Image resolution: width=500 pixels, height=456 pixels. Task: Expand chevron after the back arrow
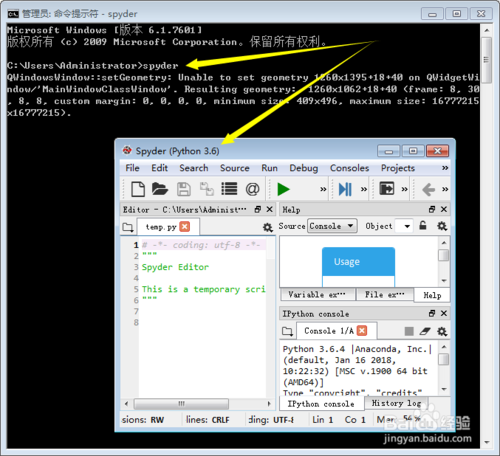tap(445, 189)
